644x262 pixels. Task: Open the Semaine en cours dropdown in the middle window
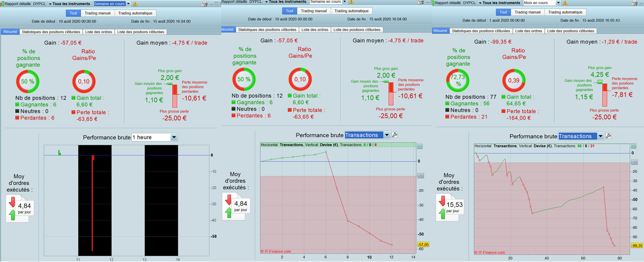pos(328,2)
